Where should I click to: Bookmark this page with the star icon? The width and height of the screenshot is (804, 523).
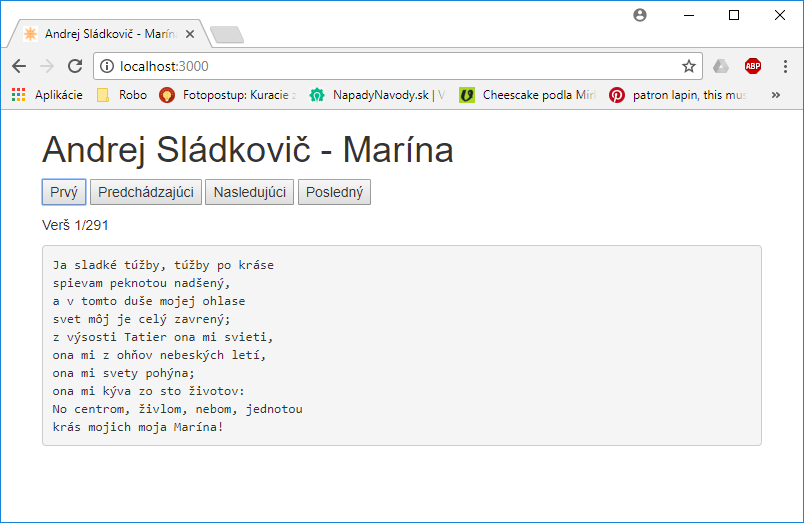689,66
